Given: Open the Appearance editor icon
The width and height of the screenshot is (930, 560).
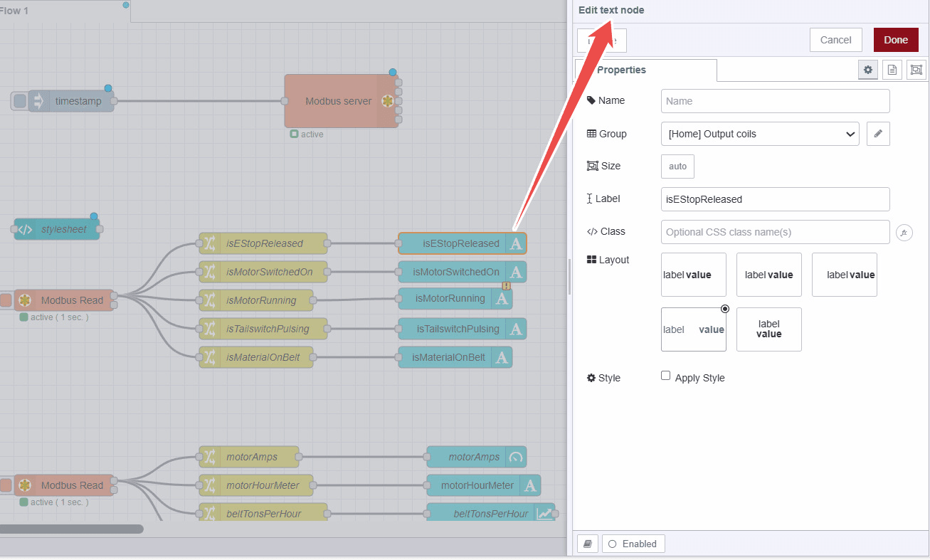Looking at the screenshot, I should click(916, 69).
